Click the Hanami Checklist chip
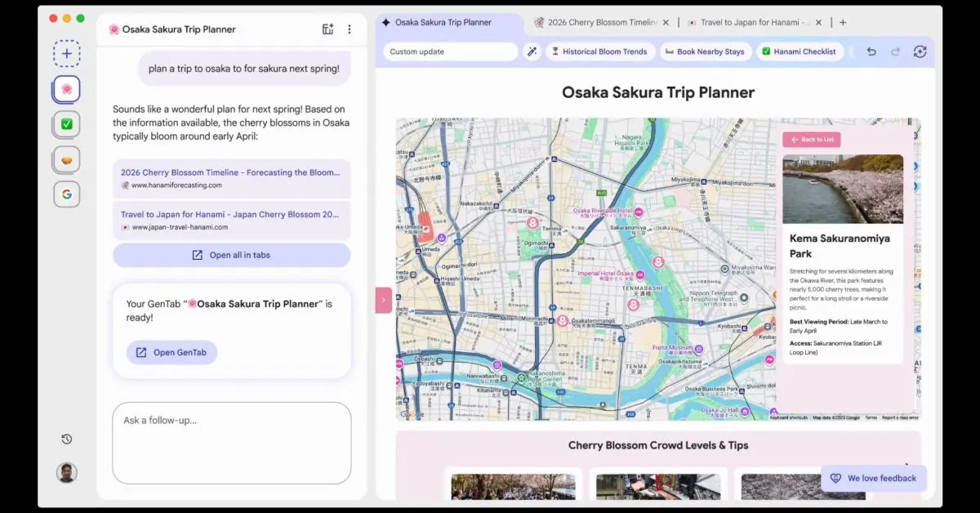 pyautogui.click(x=799, y=51)
